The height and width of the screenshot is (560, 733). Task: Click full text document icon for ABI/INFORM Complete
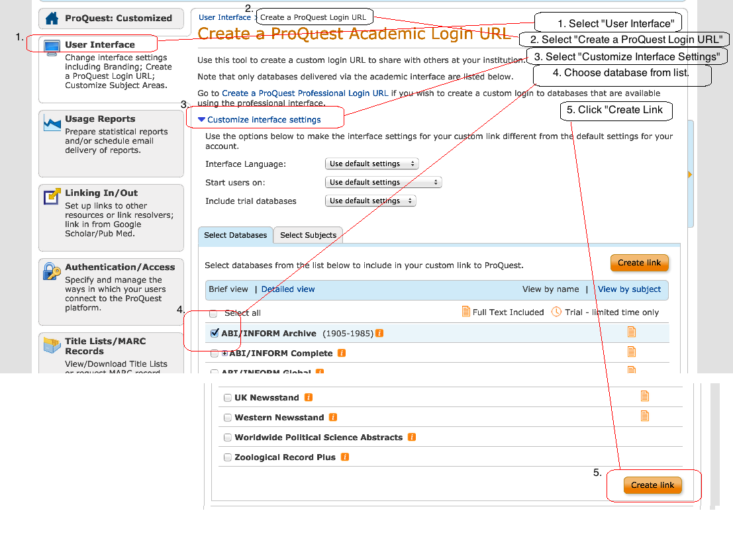[632, 351]
